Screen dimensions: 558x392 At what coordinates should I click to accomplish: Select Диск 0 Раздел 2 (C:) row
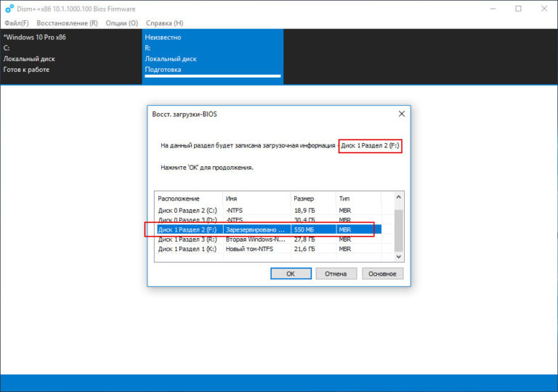187,209
